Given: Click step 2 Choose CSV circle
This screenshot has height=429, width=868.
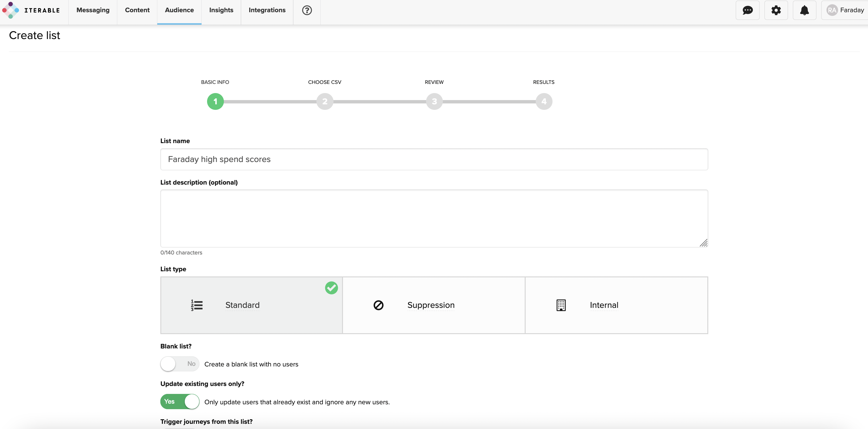Looking at the screenshot, I should tap(324, 101).
